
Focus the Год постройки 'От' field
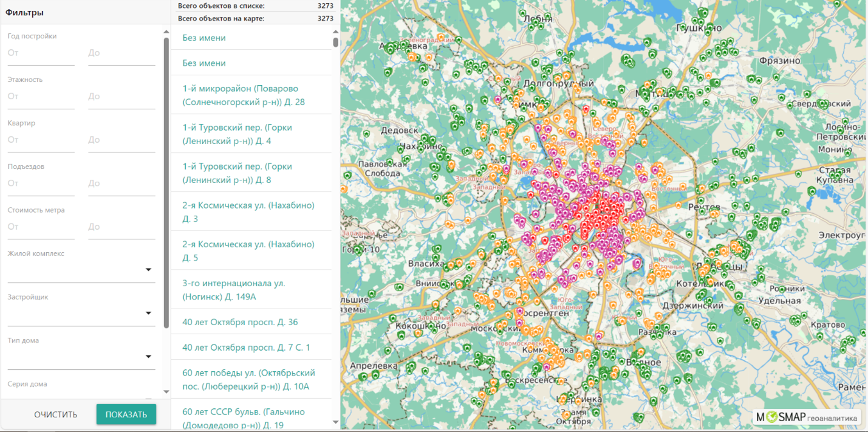click(x=41, y=53)
